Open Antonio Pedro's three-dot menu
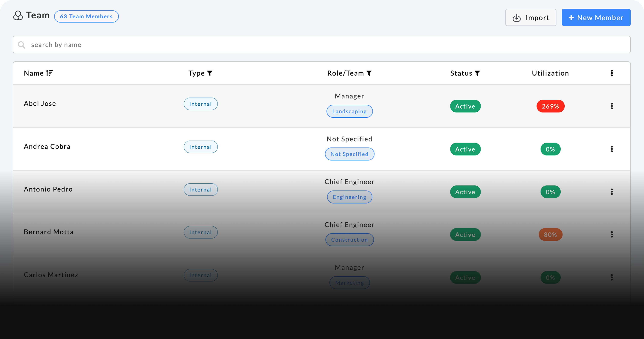The width and height of the screenshot is (644, 339). click(x=612, y=192)
